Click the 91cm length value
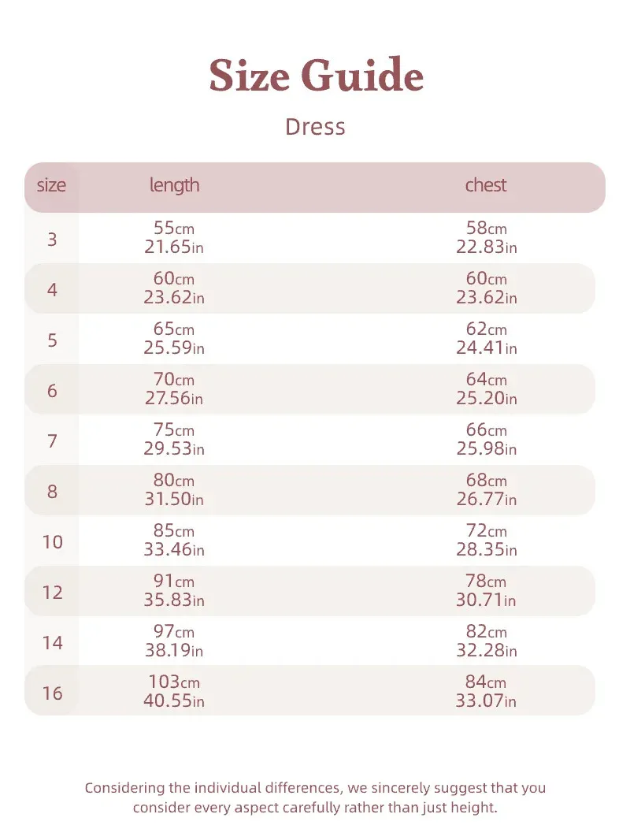This screenshot has width=630, height=840. coord(174,582)
